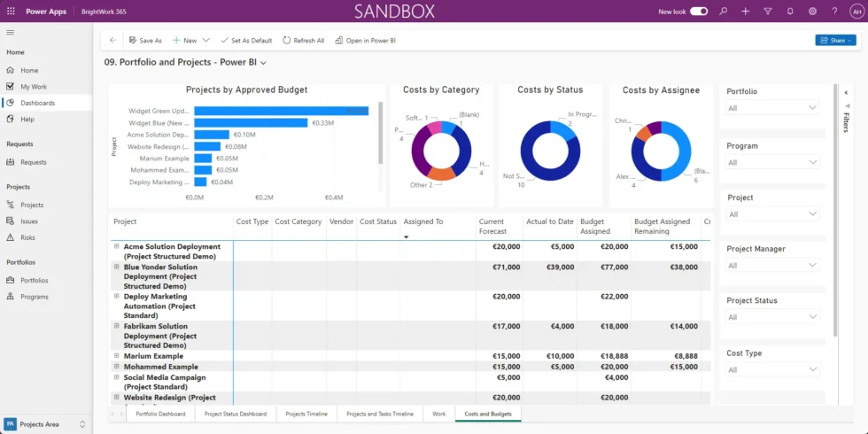Screen dimensions: 868x434
Task: Toggle the New look switch
Action: pyautogui.click(x=698, y=12)
